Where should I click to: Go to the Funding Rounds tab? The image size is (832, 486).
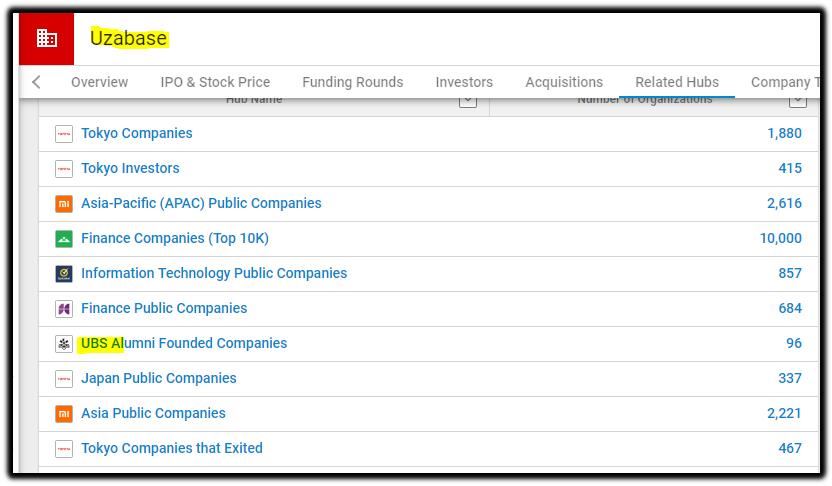point(353,82)
